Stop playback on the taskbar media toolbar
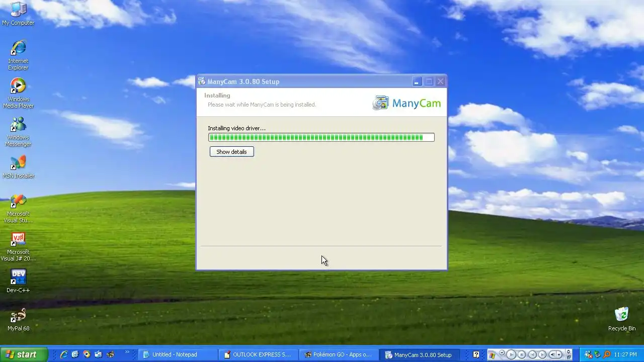This screenshot has width=644, height=362. 522,354
